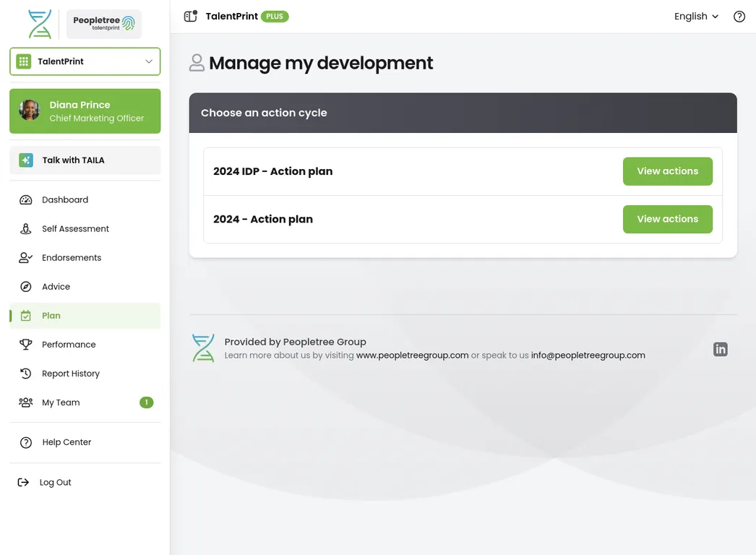Click the My Team notification badge
The height and width of the screenshot is (555, 756).
[147, 402]
